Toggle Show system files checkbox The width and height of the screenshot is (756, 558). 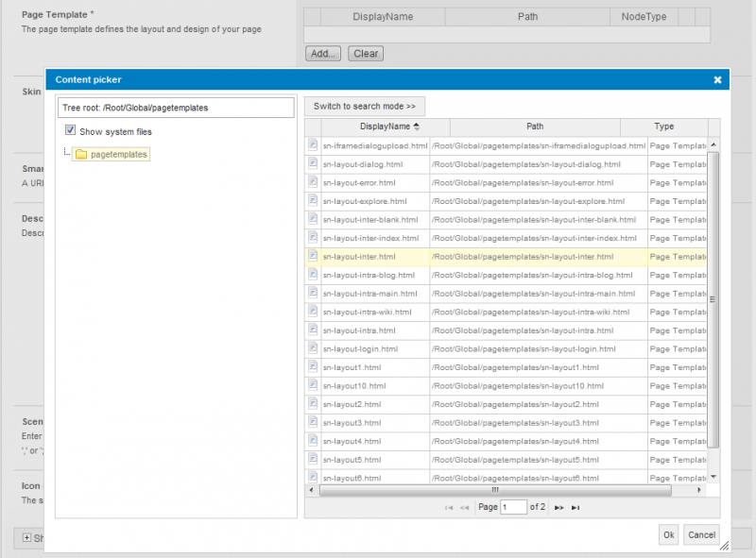(x=70, y=130)
